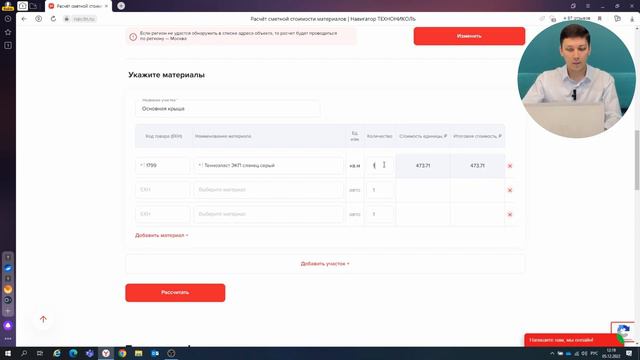Click the Наименование материала column header

click(x=223, y=136)
